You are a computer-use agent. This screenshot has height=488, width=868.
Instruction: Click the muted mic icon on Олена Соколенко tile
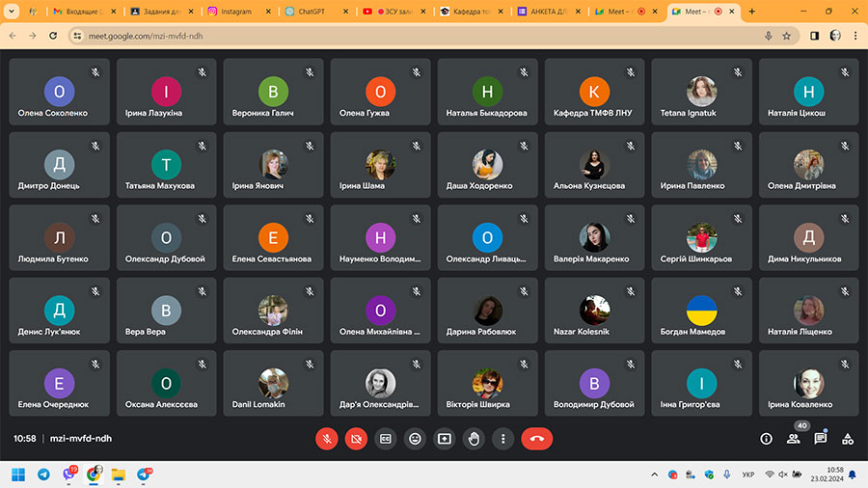pos(95,72)
